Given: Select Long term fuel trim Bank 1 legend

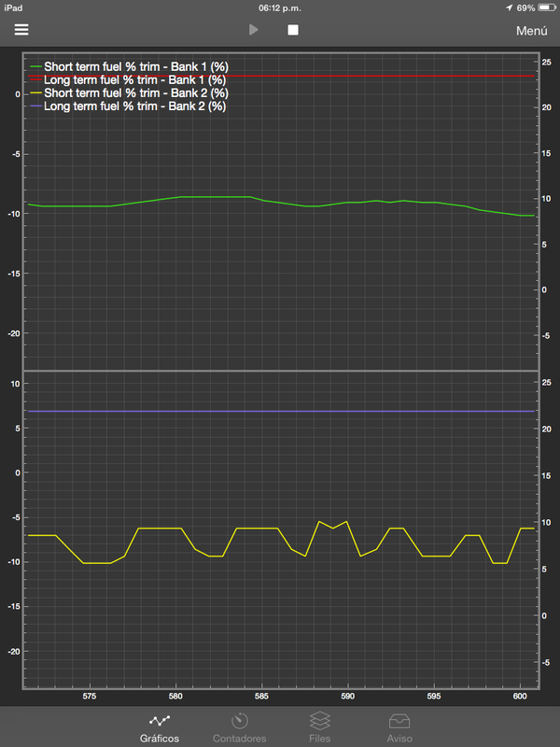Looking at the screenshot, I should 134,80.
